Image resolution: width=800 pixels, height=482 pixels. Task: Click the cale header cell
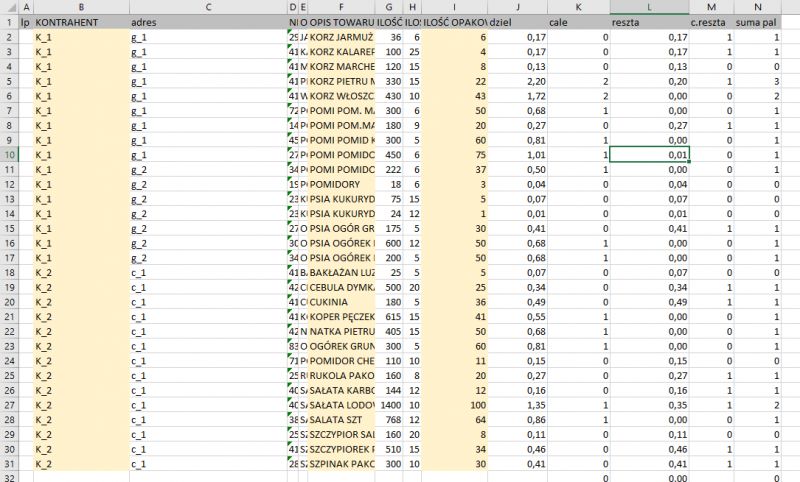[x=579, y=22]
